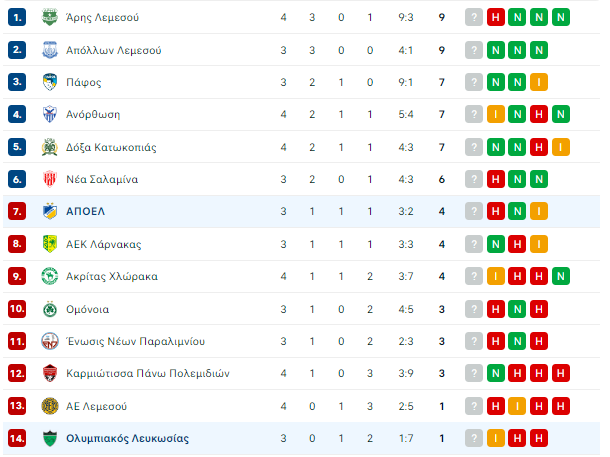Click the ΑΠΟΕΛ team name link

85,211
